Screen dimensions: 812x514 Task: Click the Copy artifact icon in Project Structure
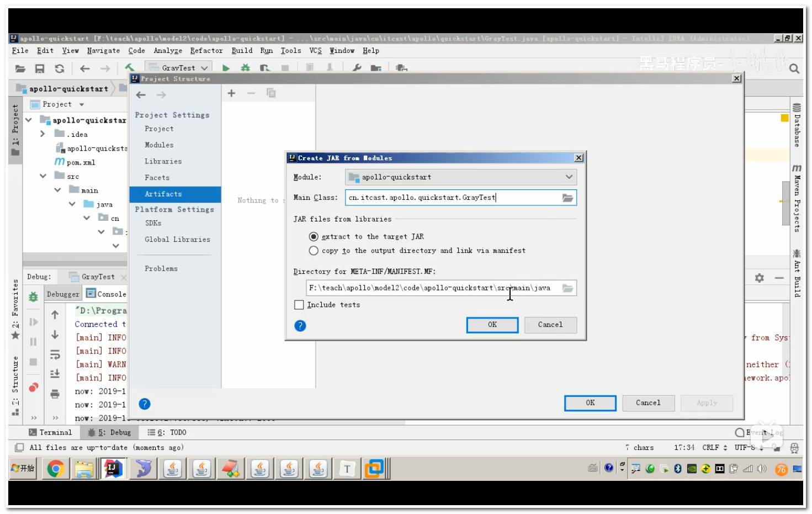click(x=271, y=93)
